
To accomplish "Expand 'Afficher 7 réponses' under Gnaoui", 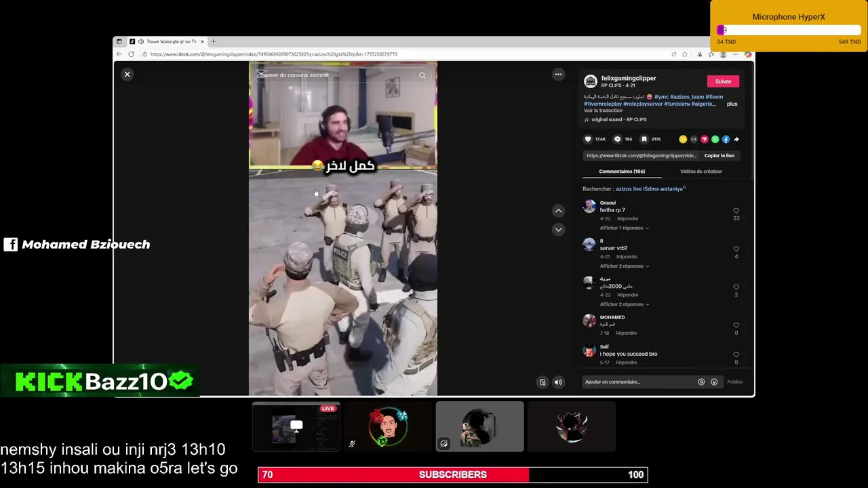I will [624, 228].
